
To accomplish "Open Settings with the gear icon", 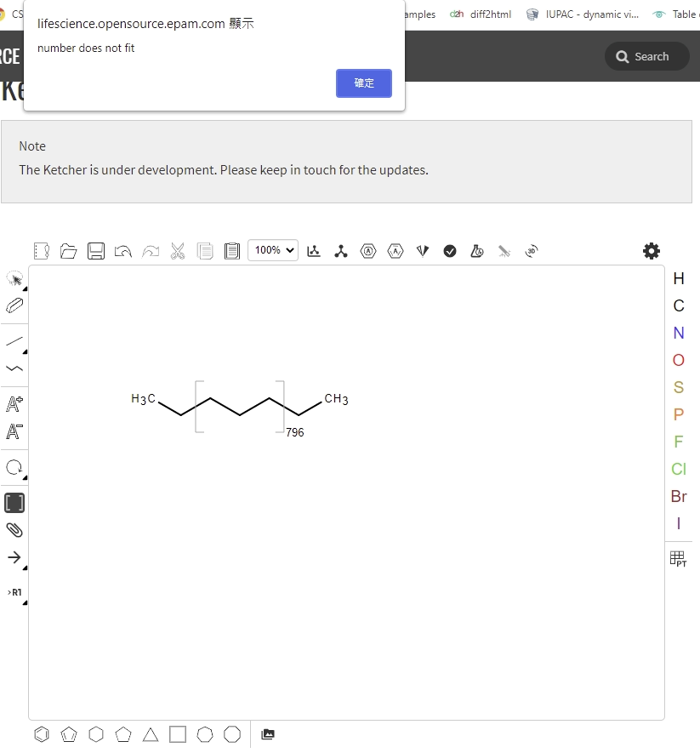I will point(652,251).
